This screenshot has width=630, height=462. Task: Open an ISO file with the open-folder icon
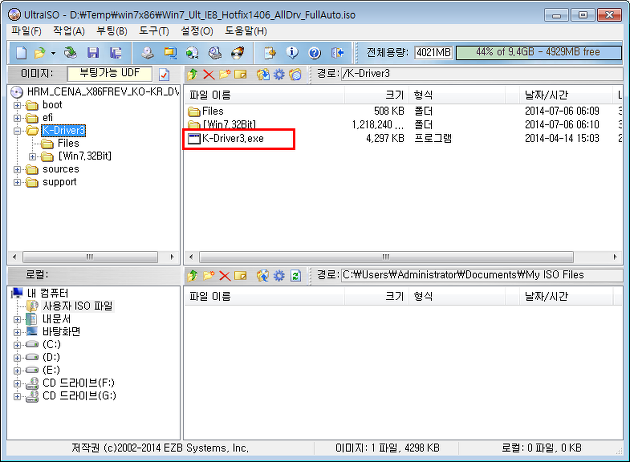pos(40,53)
